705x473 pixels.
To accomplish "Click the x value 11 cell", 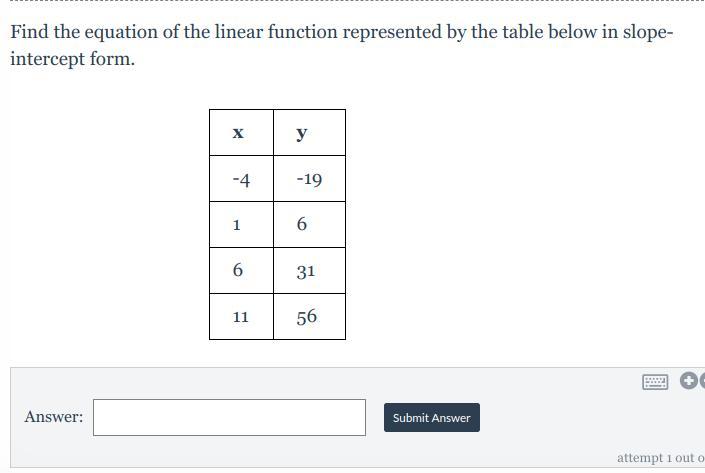I will (241, 317).
